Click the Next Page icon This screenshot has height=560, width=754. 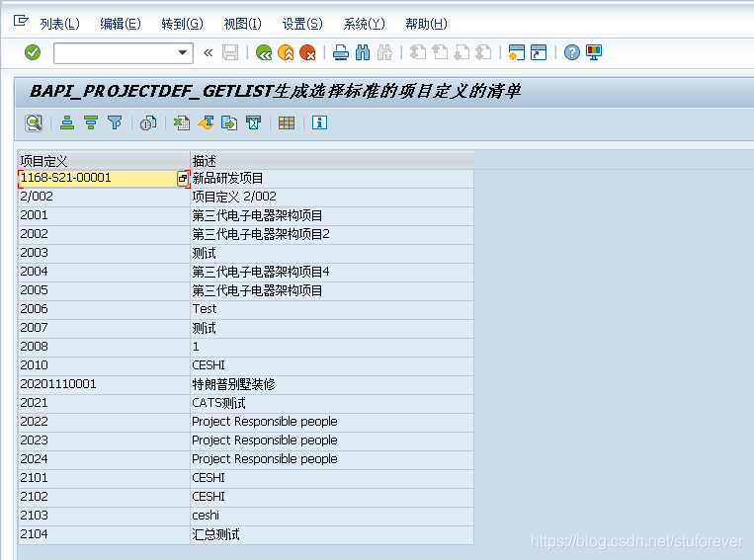pyautogui.click(x=461, y=52)
